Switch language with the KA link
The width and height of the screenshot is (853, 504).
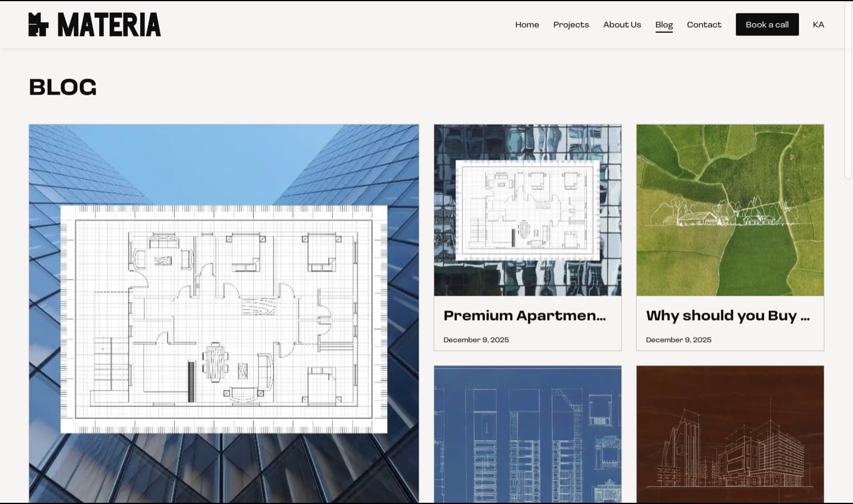(x=818, y=24)
